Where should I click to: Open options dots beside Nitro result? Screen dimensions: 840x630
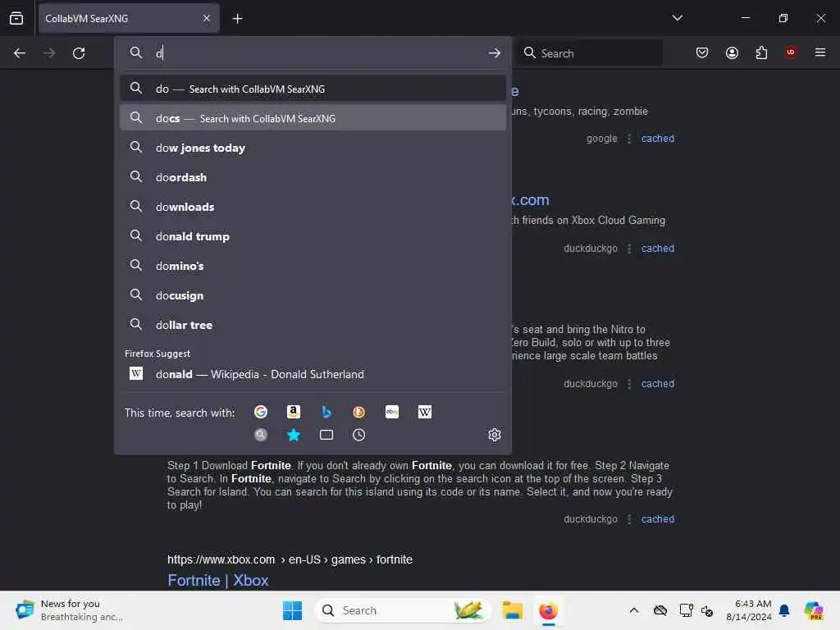[629, 384]
